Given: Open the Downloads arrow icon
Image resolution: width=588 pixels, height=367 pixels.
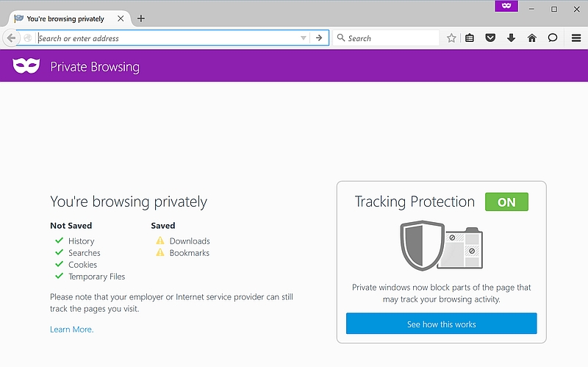Looking at the screenshot, I should coord(511,38).
